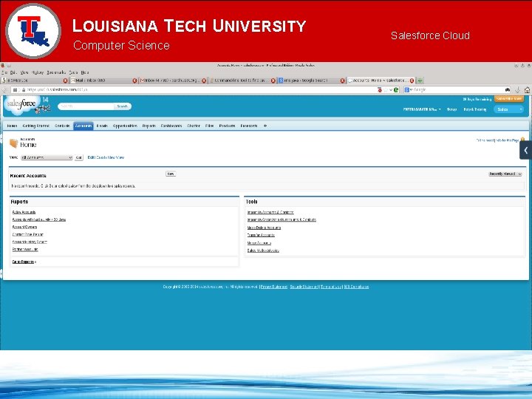Click the Setup link
The width and height of the screenshot is (532, 399).
(x=451, y=109)
